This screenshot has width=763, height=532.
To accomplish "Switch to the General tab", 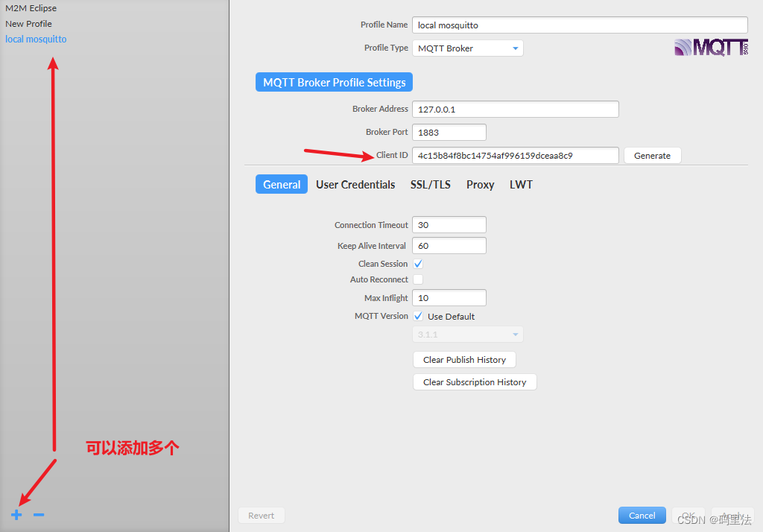I will tap(281, 185).
